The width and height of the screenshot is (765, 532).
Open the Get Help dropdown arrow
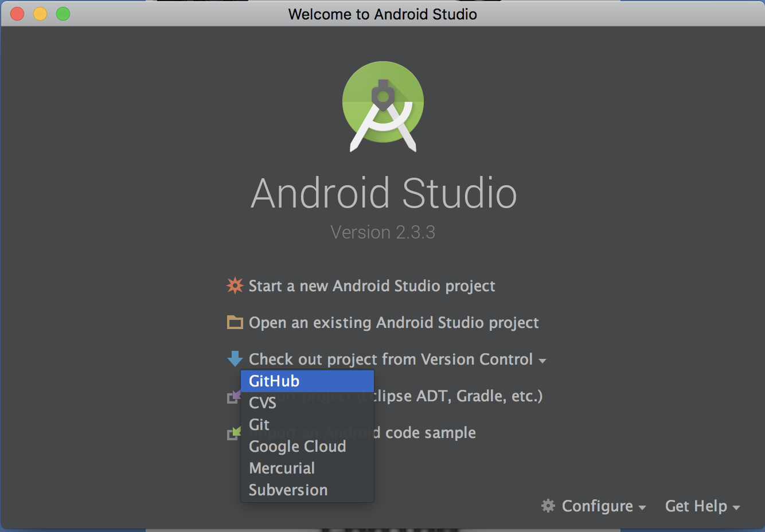pyautogui.click(x=736, y=508)
